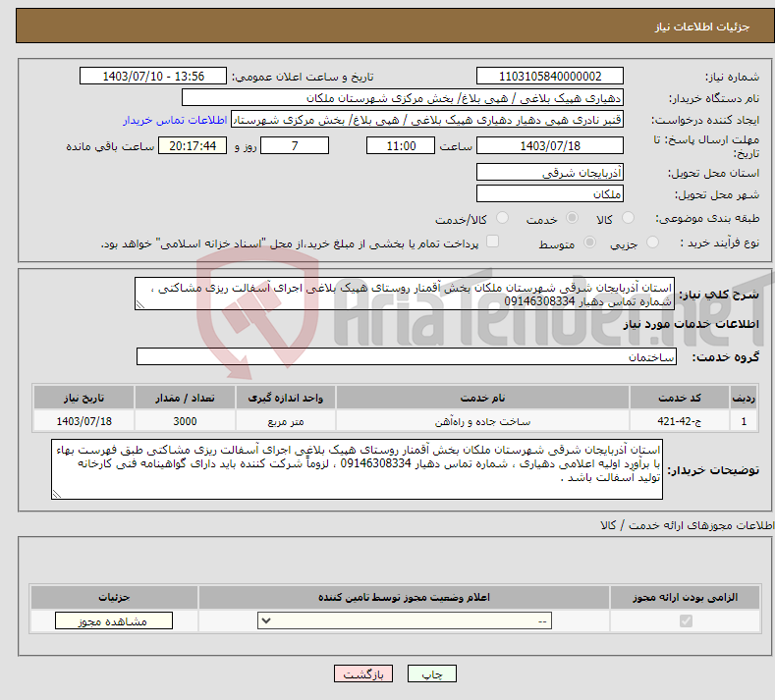This screenshot has width=775, height=700.
Task: Click the days remaining field showing 7
Action: click(x=295, y=145)
